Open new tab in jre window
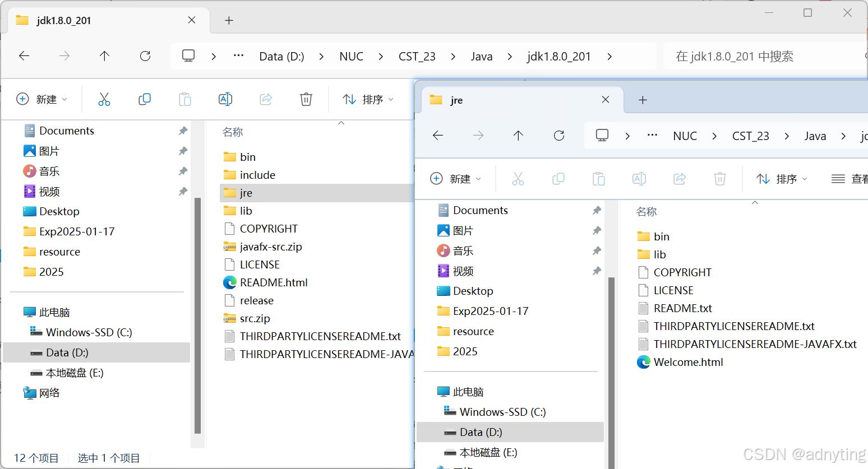 [x=643, y=100]
